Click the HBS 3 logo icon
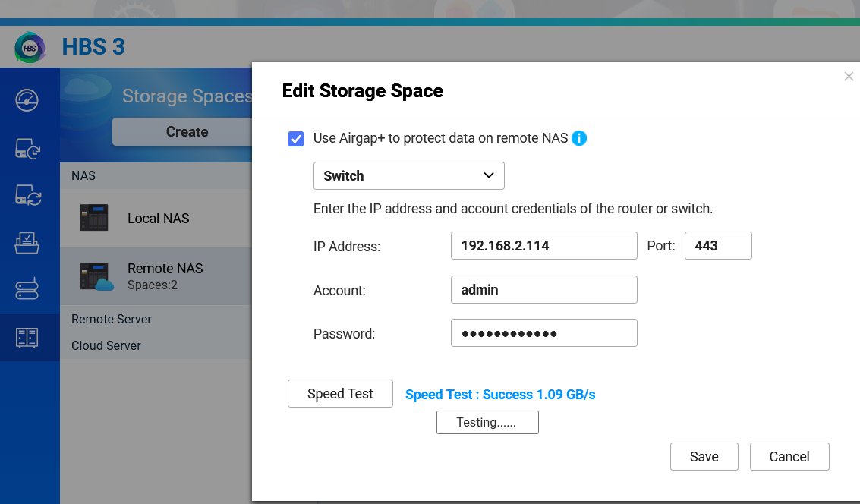This screenshot has height=504, width=860. coord(30,47)
